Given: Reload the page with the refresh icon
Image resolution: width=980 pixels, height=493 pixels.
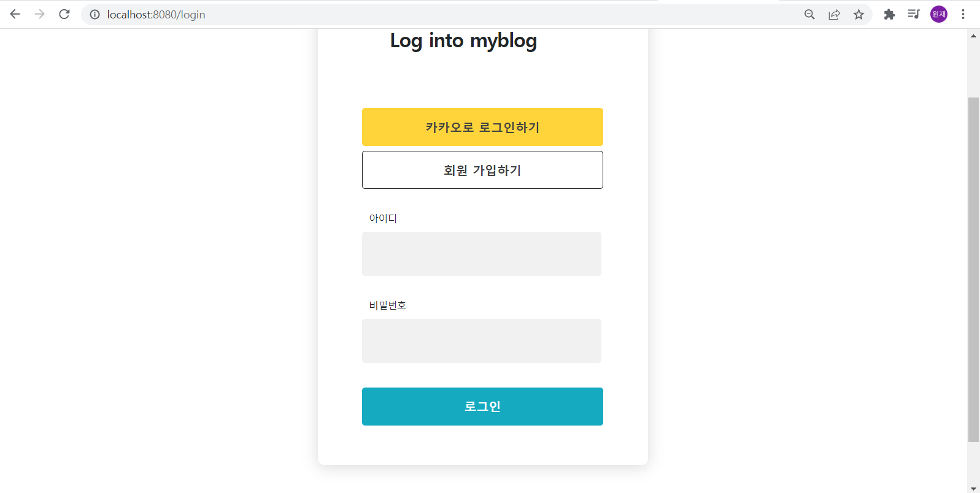Looking at the screenshot, I should click(x=64, y=13).
